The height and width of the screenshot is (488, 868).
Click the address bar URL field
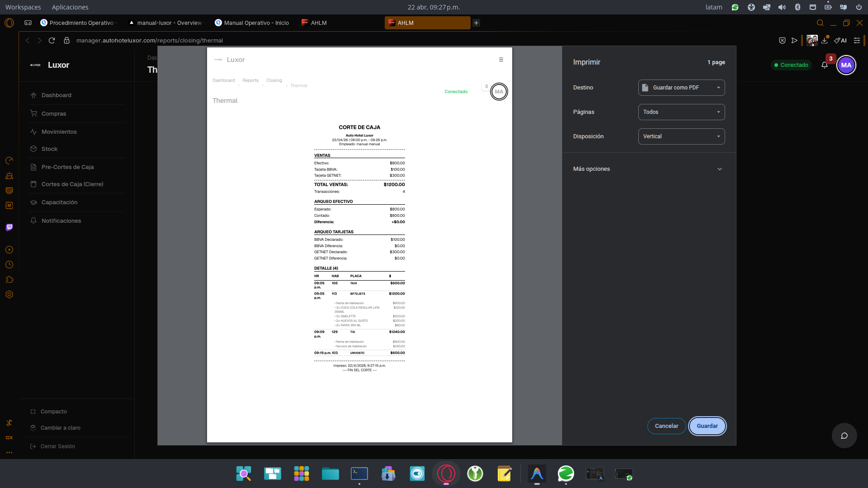(x=149, y=40)
